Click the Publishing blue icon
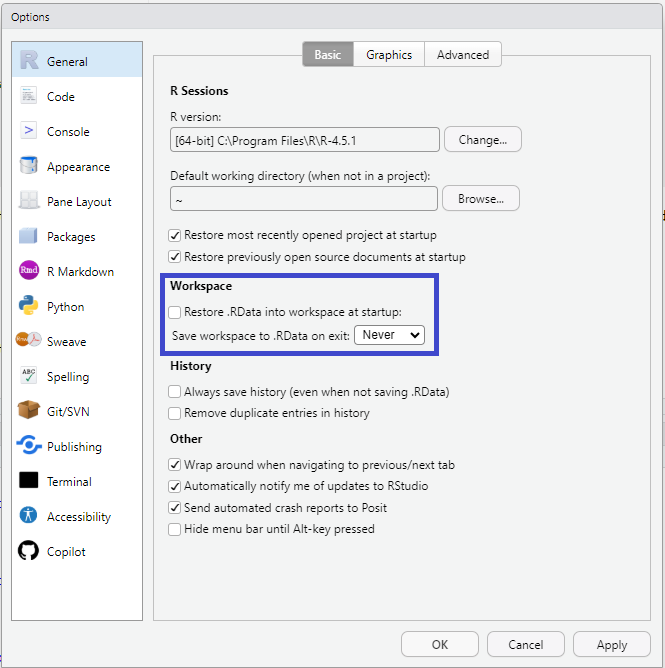Image resolution: width=665 pixels, height=668 pixels. tap(29, 445)
